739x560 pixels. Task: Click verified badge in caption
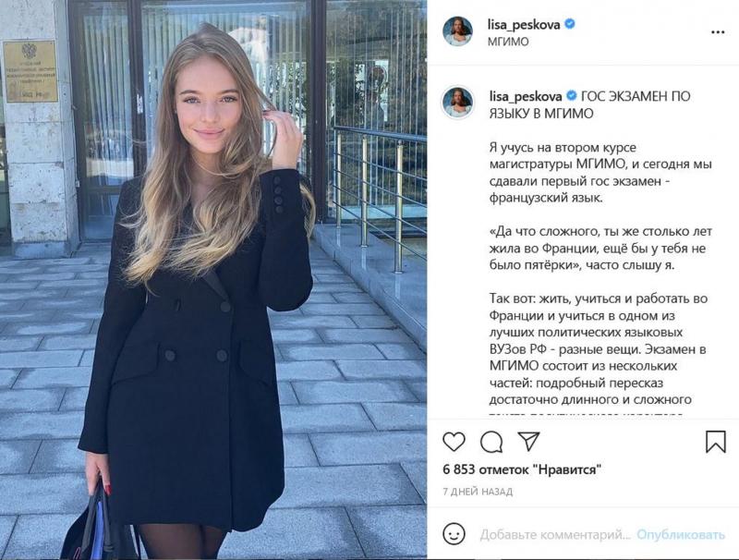[x=571, y=96]
